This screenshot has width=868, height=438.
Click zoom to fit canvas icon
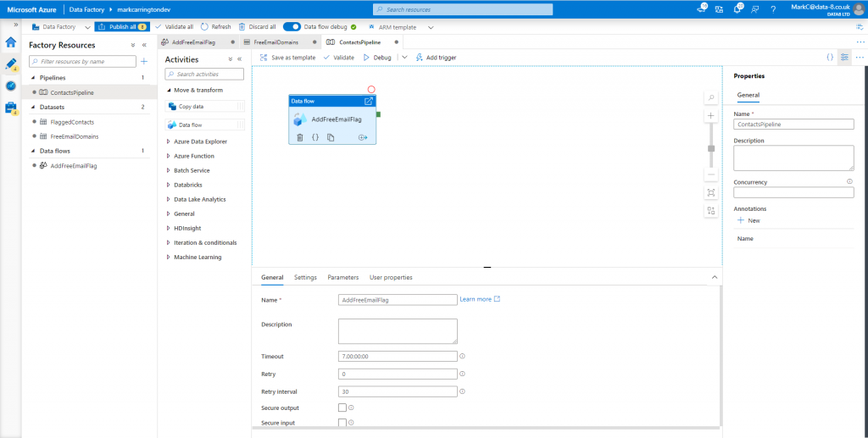(x=711, y=192)
